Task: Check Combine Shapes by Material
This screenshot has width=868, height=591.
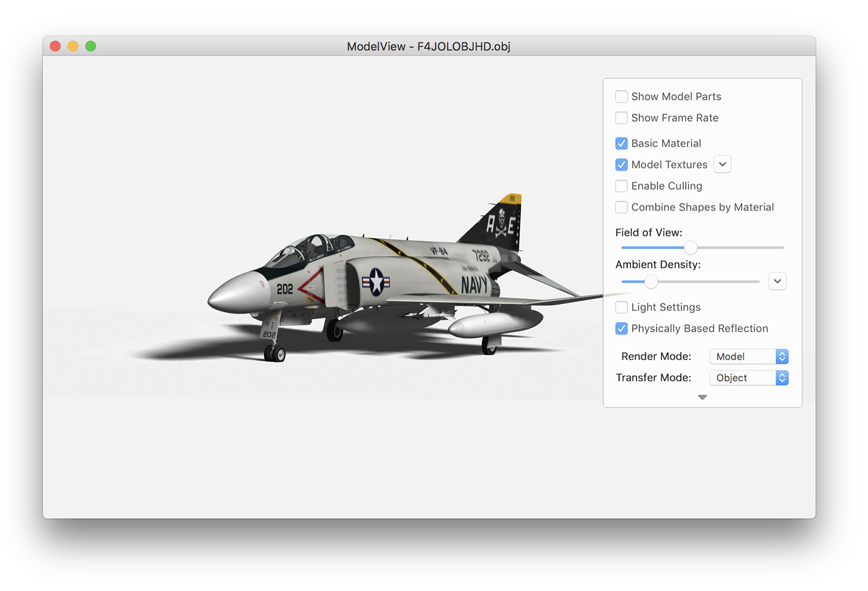Action: pyautogui.click(x=621, y=207)
